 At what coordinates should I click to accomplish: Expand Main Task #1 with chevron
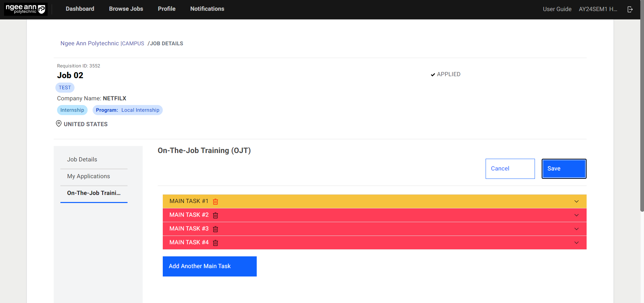(576, 201)
